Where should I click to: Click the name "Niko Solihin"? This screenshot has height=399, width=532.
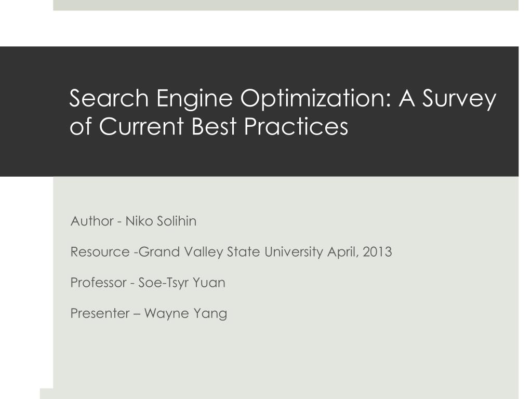[161, 221]
